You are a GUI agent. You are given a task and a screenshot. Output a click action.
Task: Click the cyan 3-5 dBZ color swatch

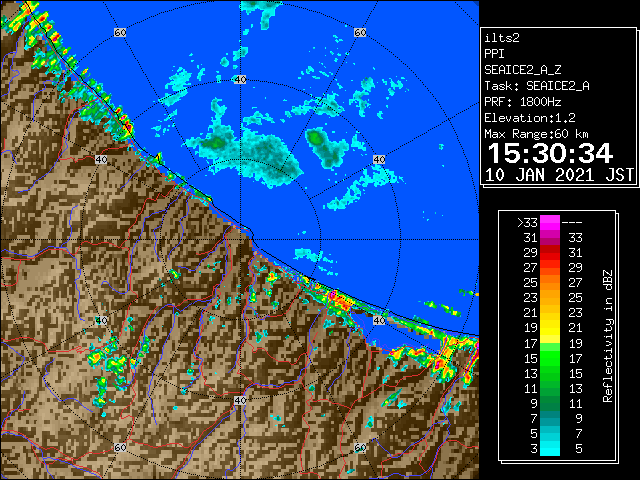pos(550,448)
